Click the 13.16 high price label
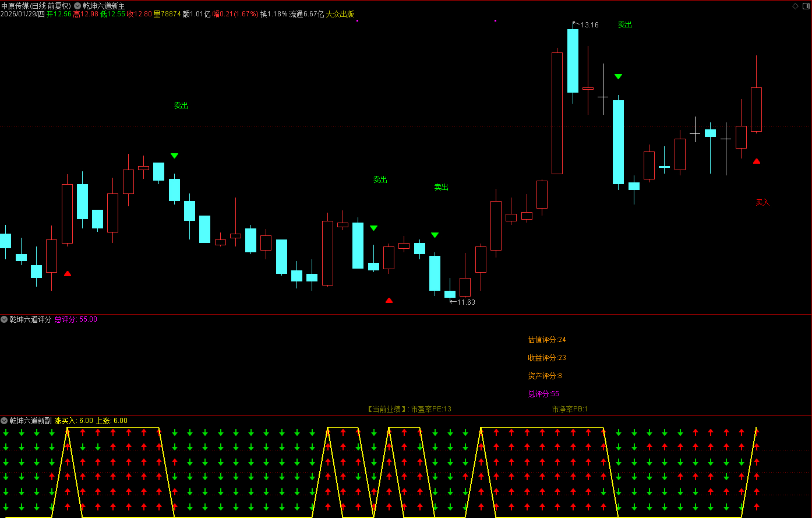Viewport: 812px width, 518px height. (589, 25)
